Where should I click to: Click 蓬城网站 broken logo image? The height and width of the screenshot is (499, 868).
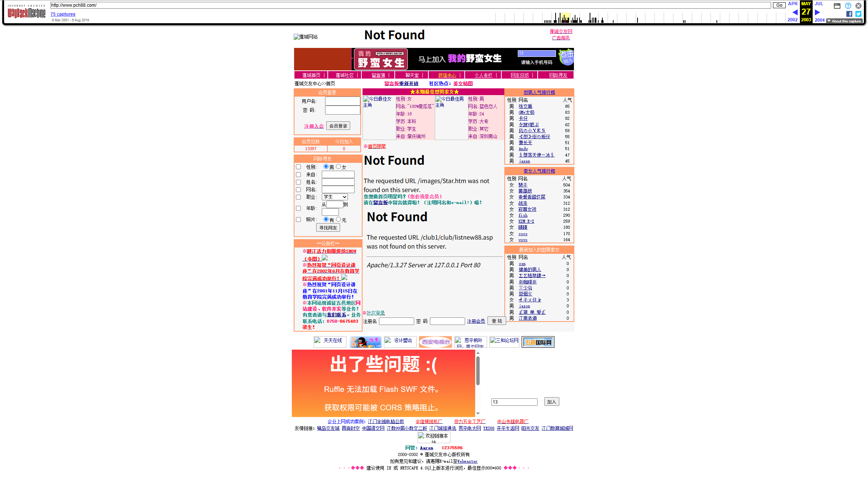[306, 37]
